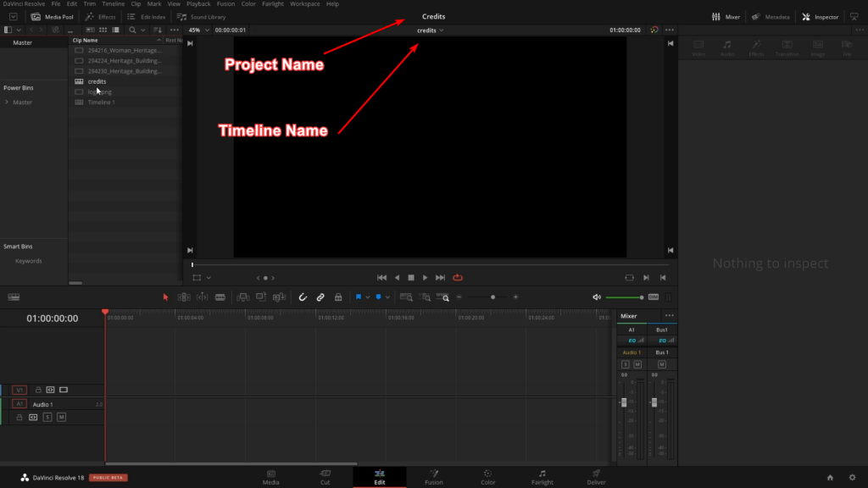Open the timeline name dropdown above the viewer

click(x=431, y=30)
